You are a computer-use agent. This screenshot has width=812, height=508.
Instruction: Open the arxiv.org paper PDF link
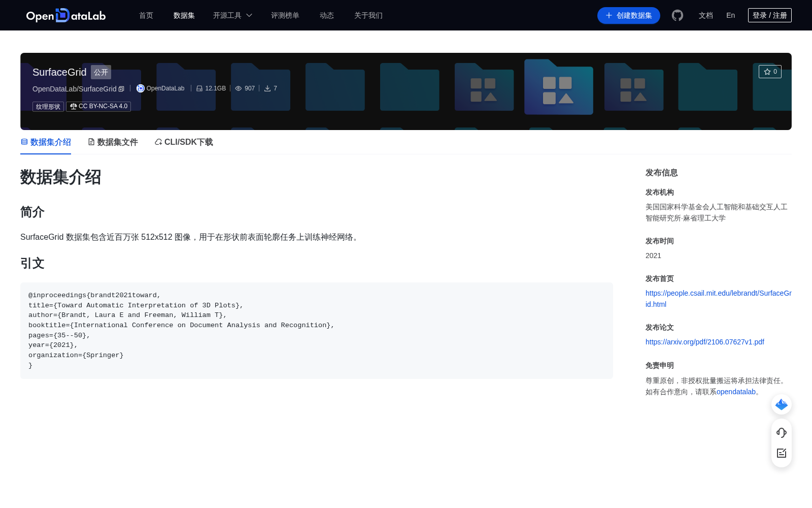point(705,342)
